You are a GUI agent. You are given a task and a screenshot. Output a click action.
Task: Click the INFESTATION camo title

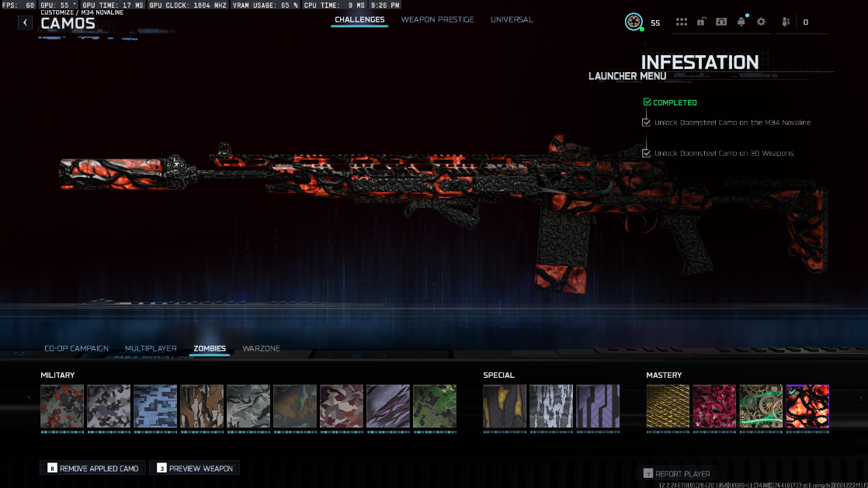point(700,62)
